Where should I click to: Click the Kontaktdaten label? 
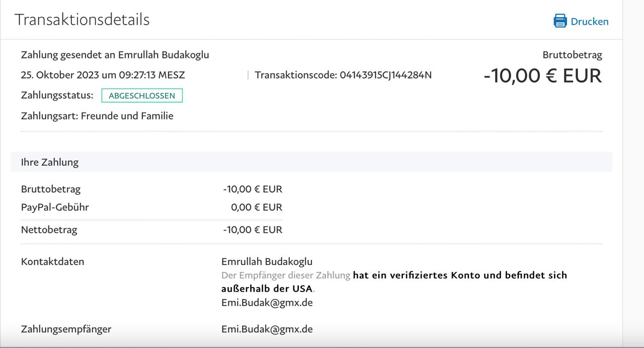tap(52, 261)
